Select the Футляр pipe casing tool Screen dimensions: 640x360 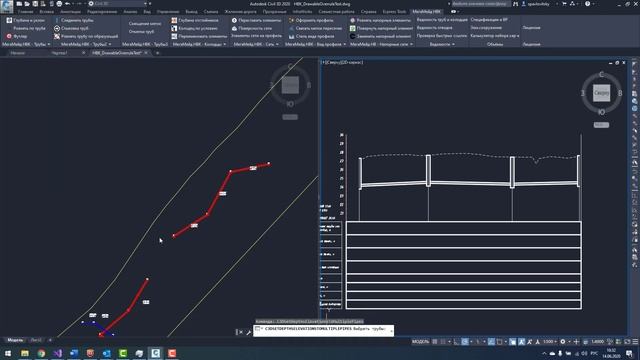(x=17, y=36)
